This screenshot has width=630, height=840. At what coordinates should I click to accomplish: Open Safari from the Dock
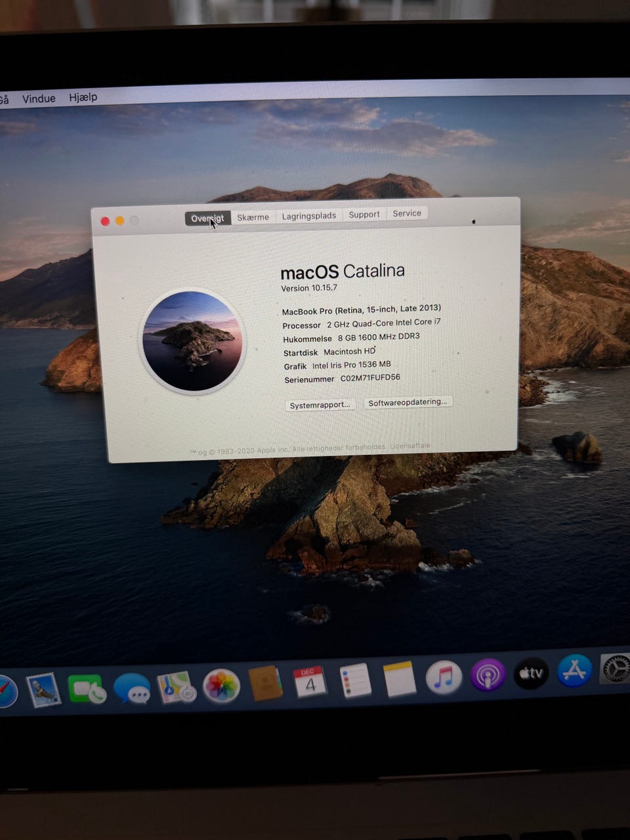7,692
